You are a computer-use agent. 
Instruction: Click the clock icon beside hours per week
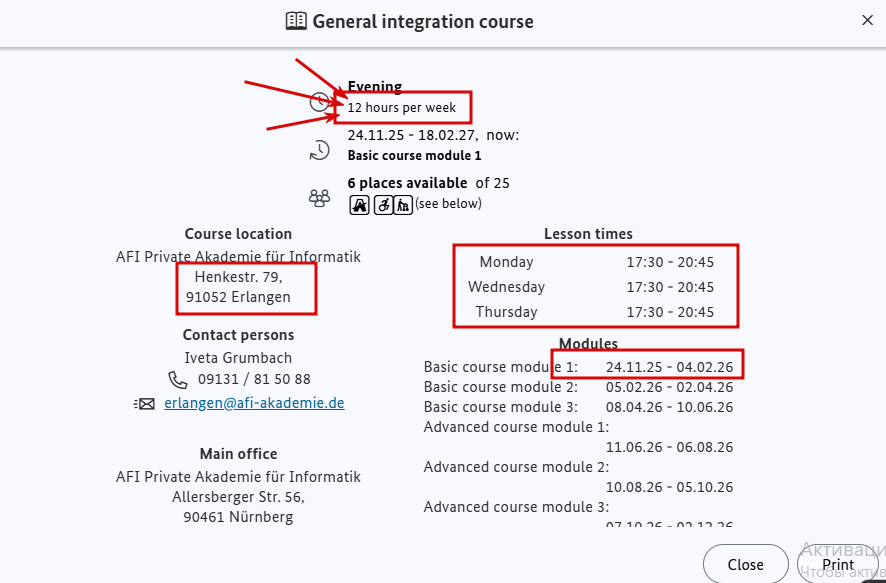point(319,102)
